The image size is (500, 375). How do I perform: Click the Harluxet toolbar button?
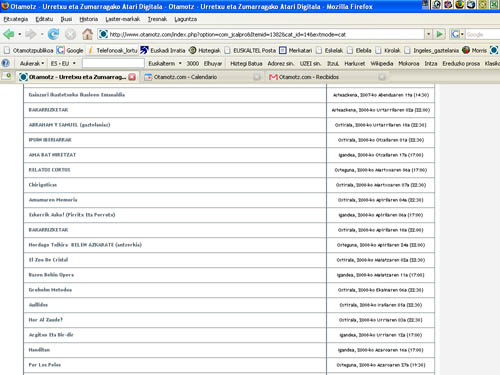click(x=355, y=63)
